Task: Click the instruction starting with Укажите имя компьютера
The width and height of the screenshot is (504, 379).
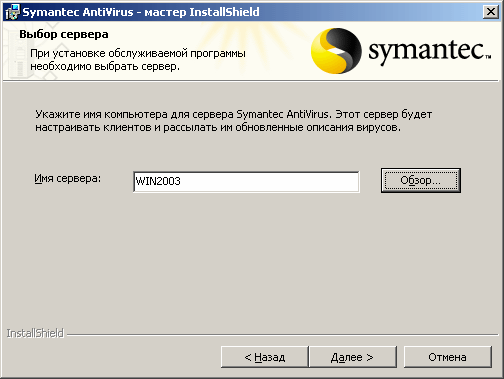Action: (234, 114)
